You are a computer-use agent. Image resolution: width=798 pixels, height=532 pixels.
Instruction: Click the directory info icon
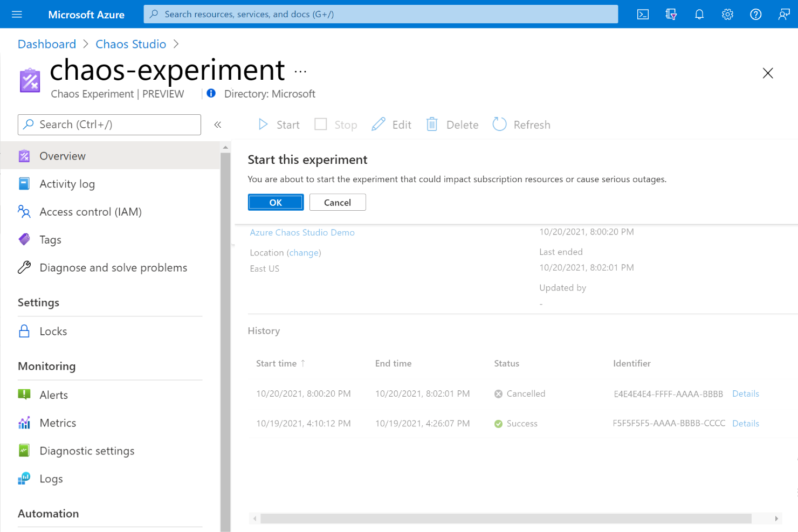[x=211, y=93]
